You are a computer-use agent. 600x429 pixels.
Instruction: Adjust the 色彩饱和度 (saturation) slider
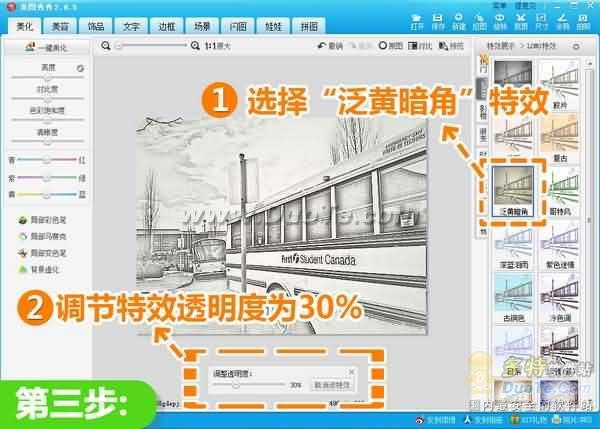point(48,120)
